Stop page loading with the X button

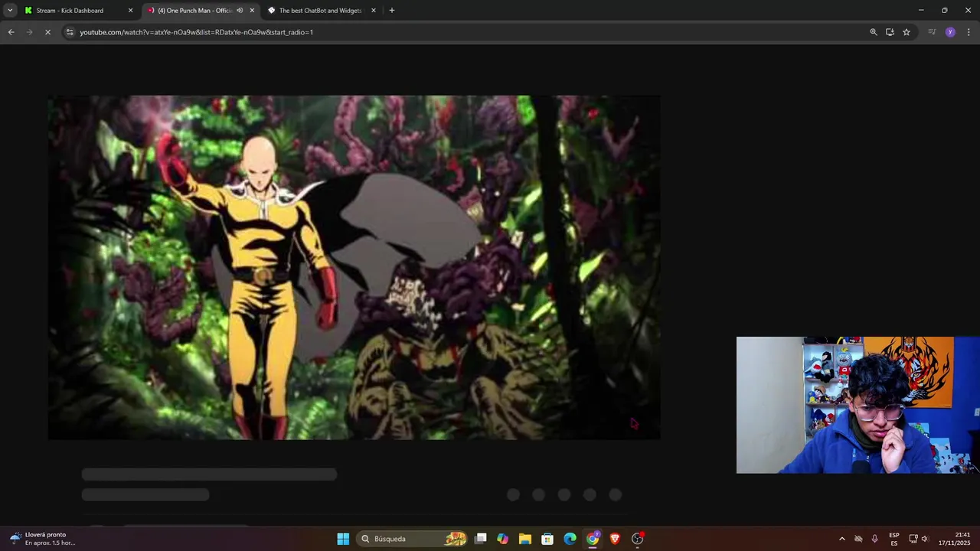pos(47,32)
